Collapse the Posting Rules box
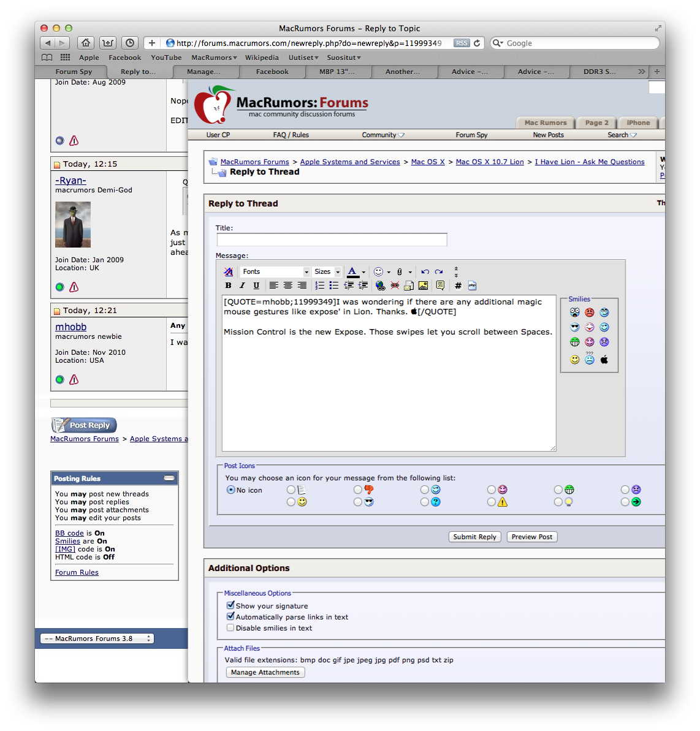This screenshot has height=731, width=700. 169,479
